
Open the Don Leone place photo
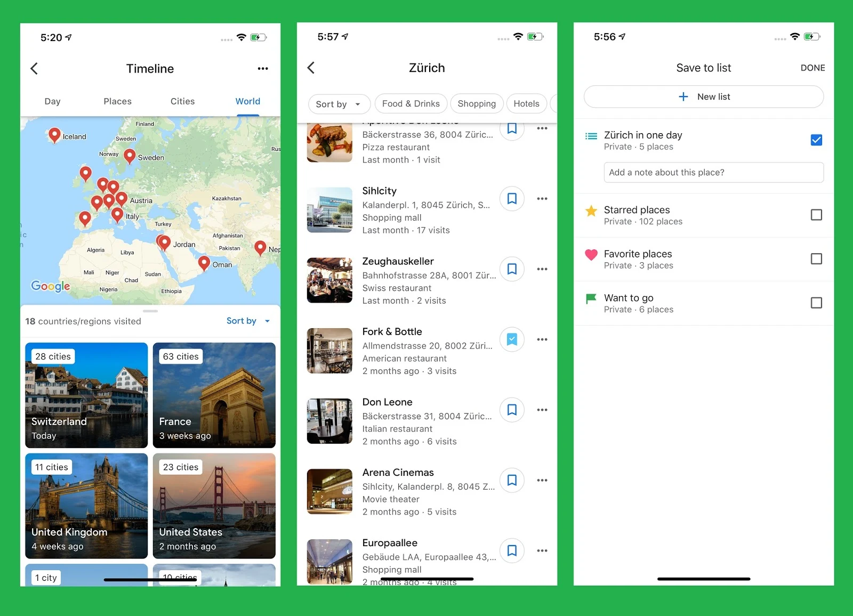(329, 421)
